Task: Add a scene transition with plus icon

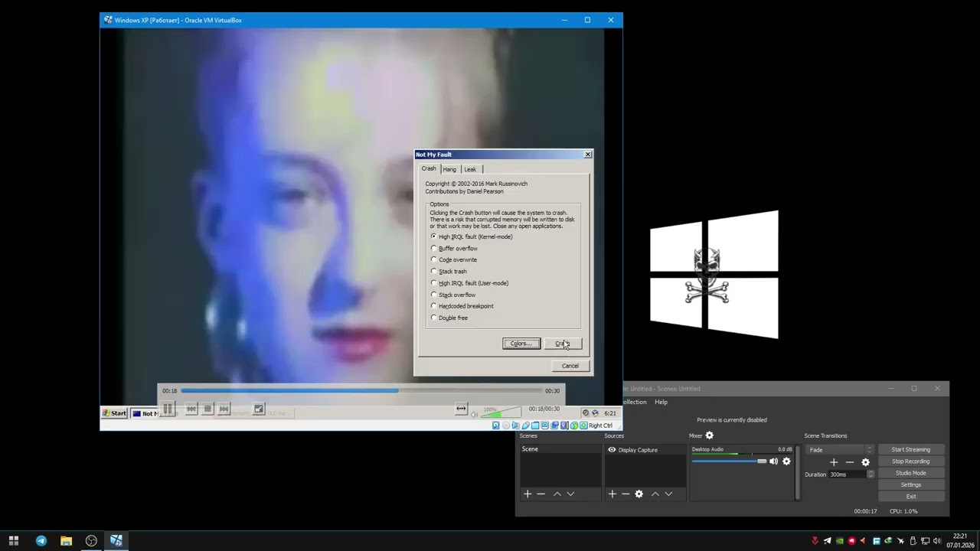Action: (x=834, y=462)
